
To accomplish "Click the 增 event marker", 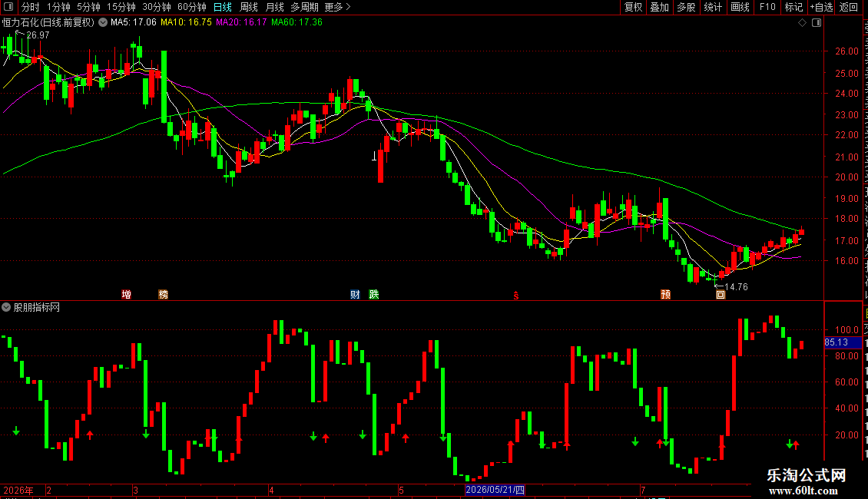I will pyautogui.click(x=126, y=294).
